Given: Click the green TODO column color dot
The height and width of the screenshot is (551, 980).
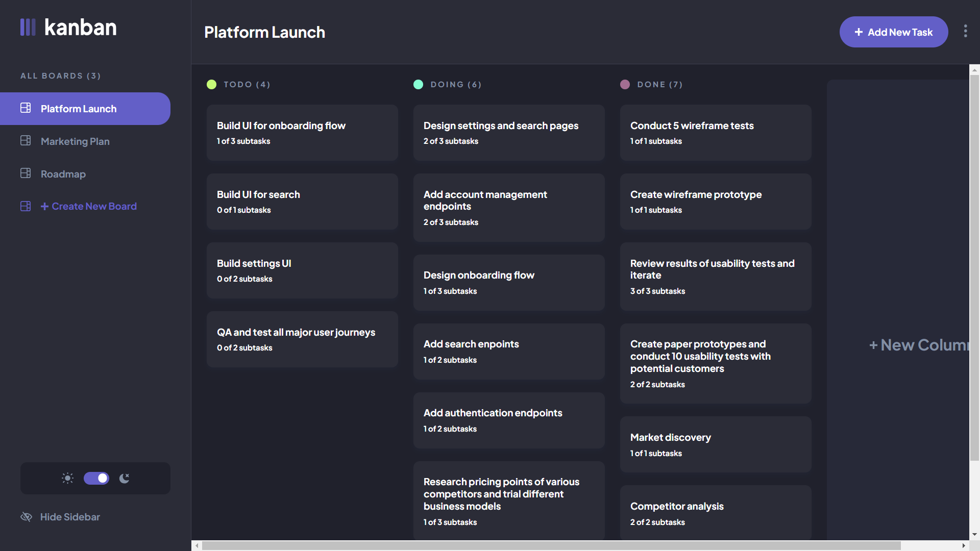Looking at the screenshot, I should [x=211, y=85].
